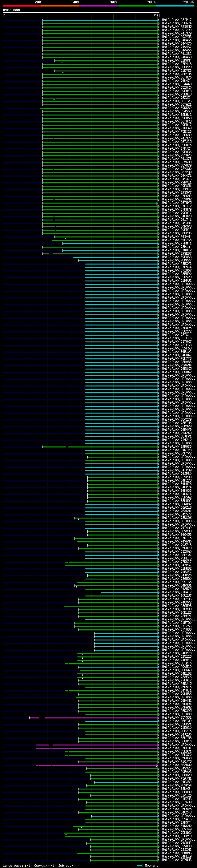197x868 pixels.
Task: Open hit UniRef100_O24449
Action: [177, 84]
